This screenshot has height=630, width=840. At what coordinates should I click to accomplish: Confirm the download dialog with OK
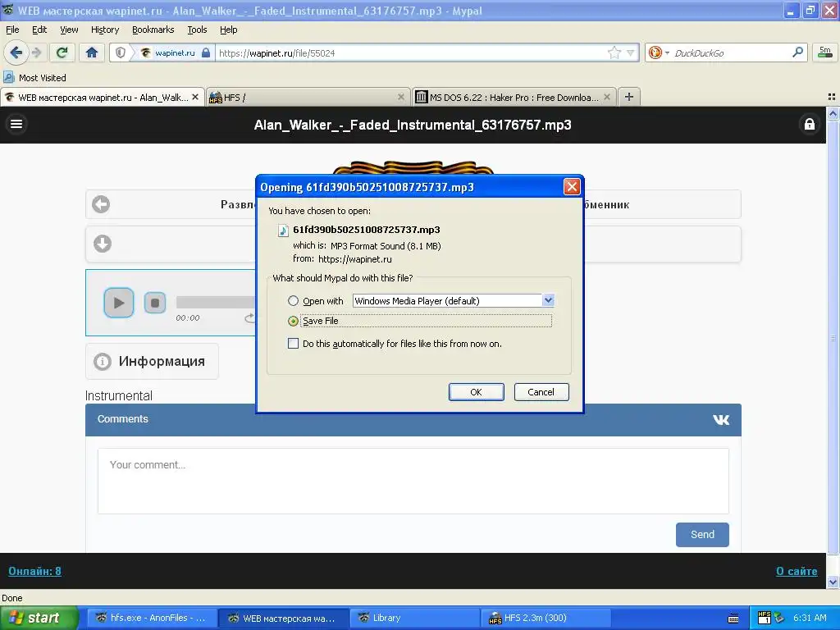click(x=477, y=392)
